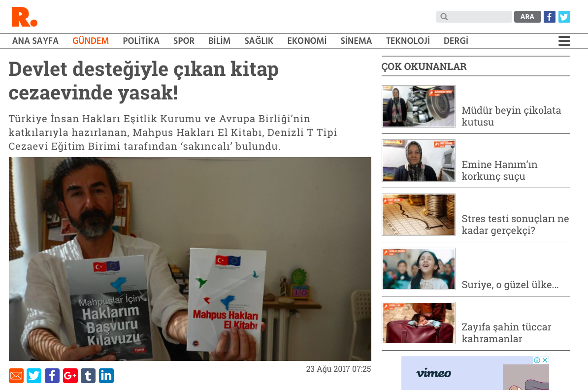Open the Twitter icon in header

click(564, 17)
